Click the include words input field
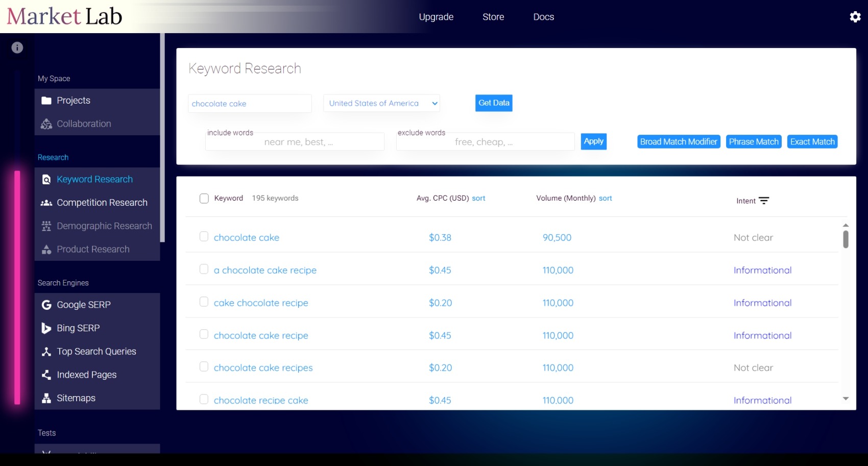The image size is (868, 466). 295,142
